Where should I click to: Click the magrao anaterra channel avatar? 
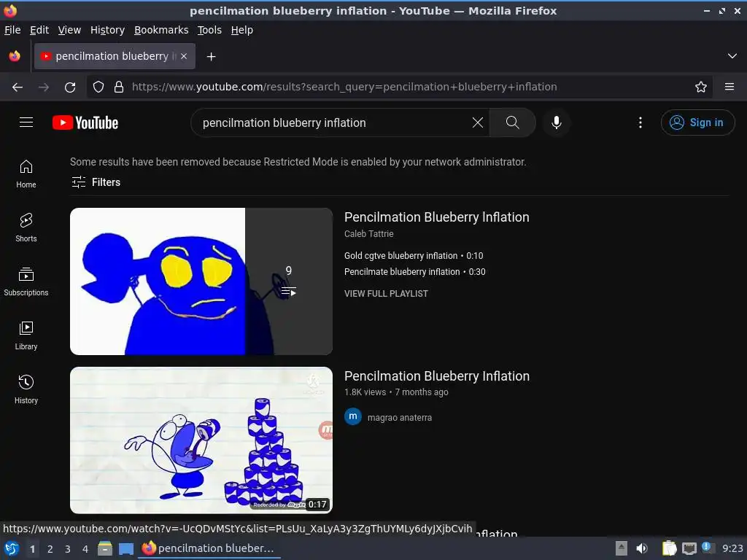click(353, 417)
